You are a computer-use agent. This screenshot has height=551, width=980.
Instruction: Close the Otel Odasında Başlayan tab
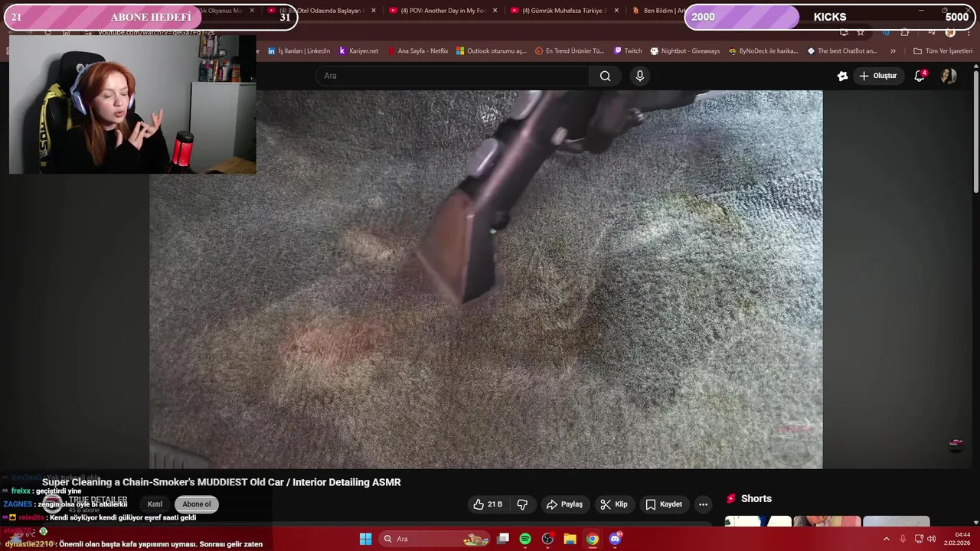374,11
